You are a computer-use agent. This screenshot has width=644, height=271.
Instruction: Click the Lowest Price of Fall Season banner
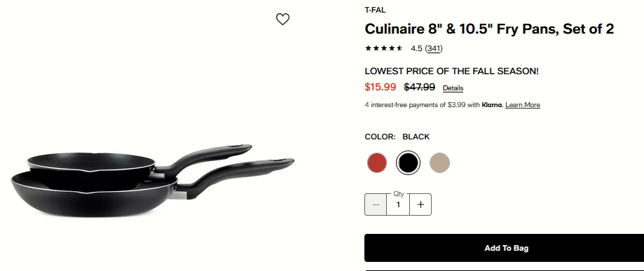pyautogui.click(x=451, y=71)
